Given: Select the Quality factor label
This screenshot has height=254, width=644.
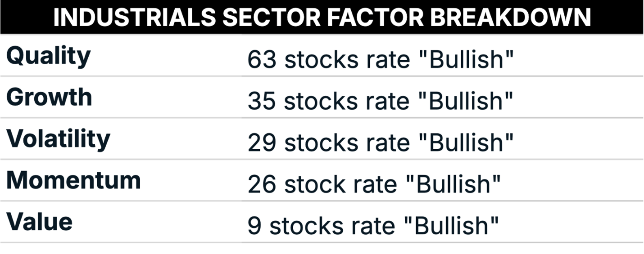Looking at the screenshot, I should [x=49, y=57].
